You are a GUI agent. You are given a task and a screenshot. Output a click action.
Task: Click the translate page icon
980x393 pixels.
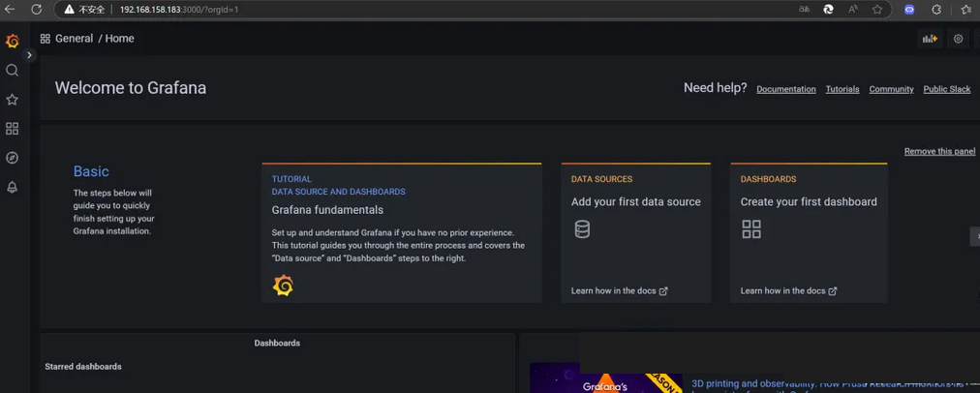pos(804,10)
